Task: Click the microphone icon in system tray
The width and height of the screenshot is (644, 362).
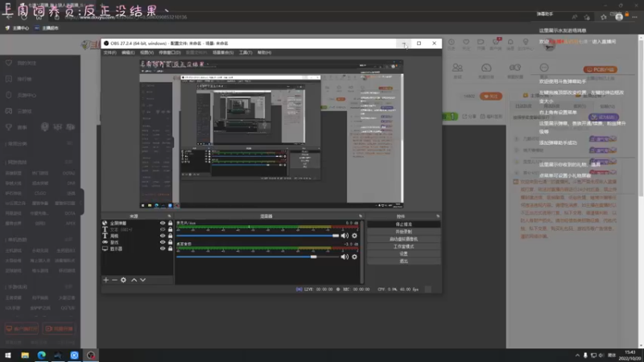Action: point(585,356)
